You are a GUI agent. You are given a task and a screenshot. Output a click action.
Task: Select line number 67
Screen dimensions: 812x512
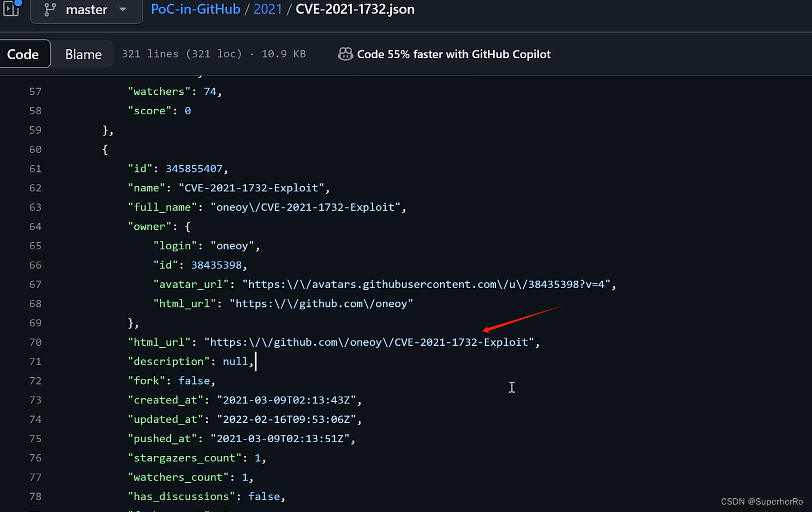[35, 285]
